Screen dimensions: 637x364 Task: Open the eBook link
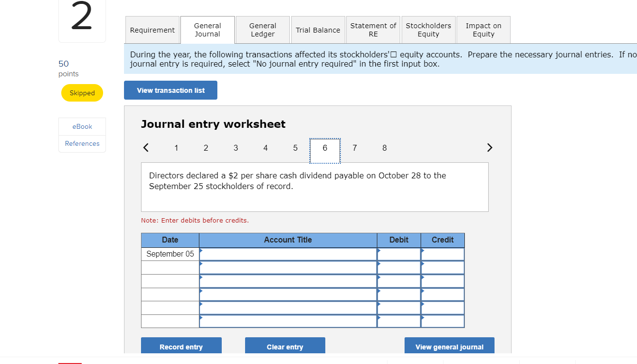(x=82, y=126)
